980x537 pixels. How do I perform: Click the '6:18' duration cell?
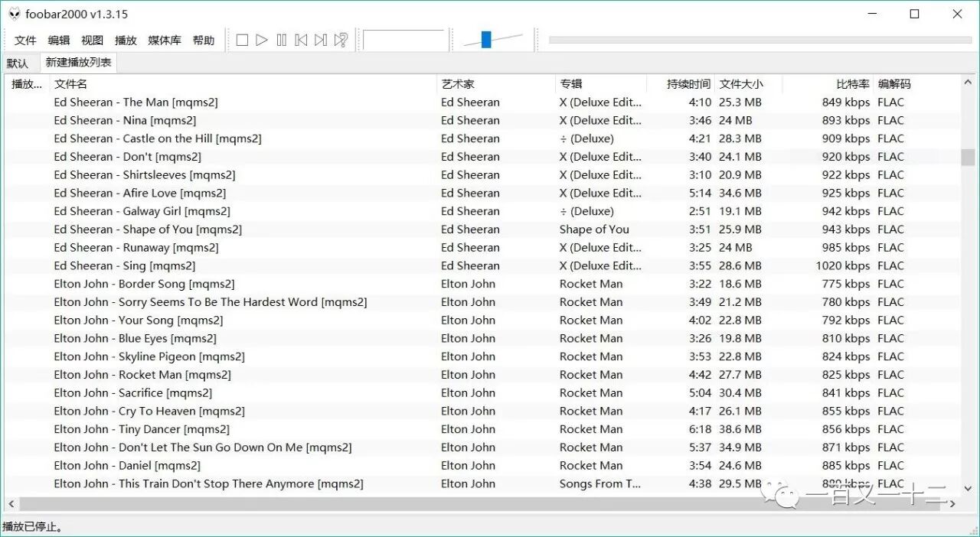700,429
